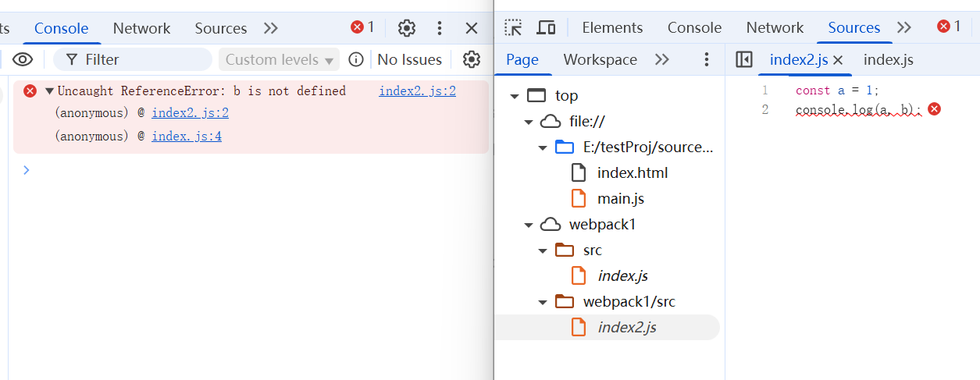Open three-dot menu in Sources navigator
This screenshot has width=980, height=380.
707,59
